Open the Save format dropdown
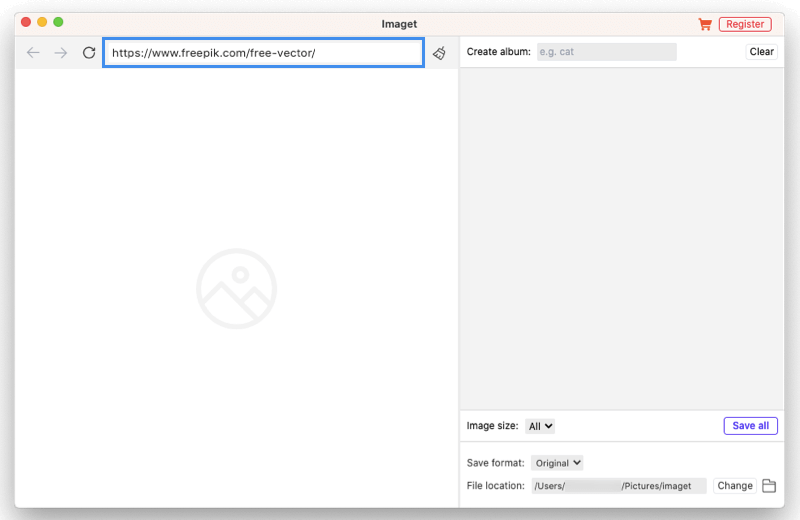Screen dimensions: 800x520 tap(557, 463)
